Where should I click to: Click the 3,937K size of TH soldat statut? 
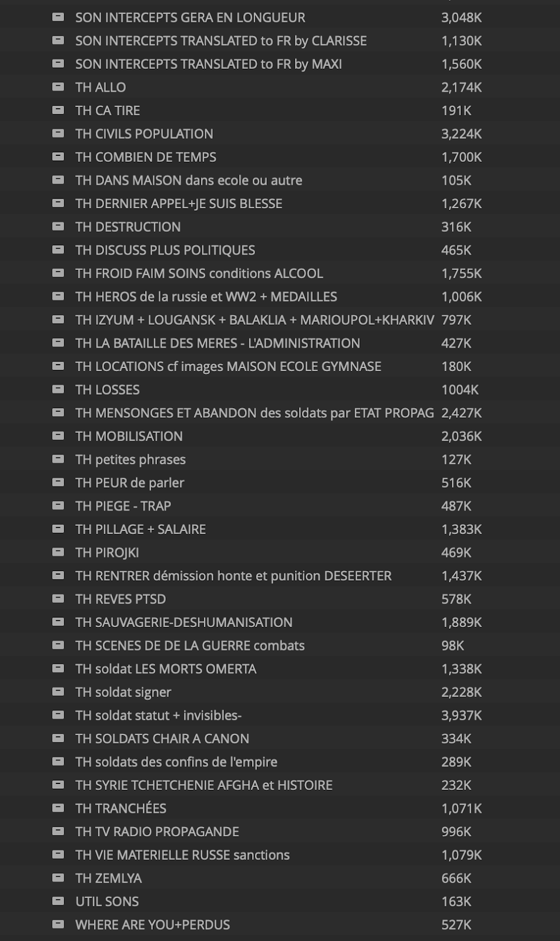pos(461,715)
